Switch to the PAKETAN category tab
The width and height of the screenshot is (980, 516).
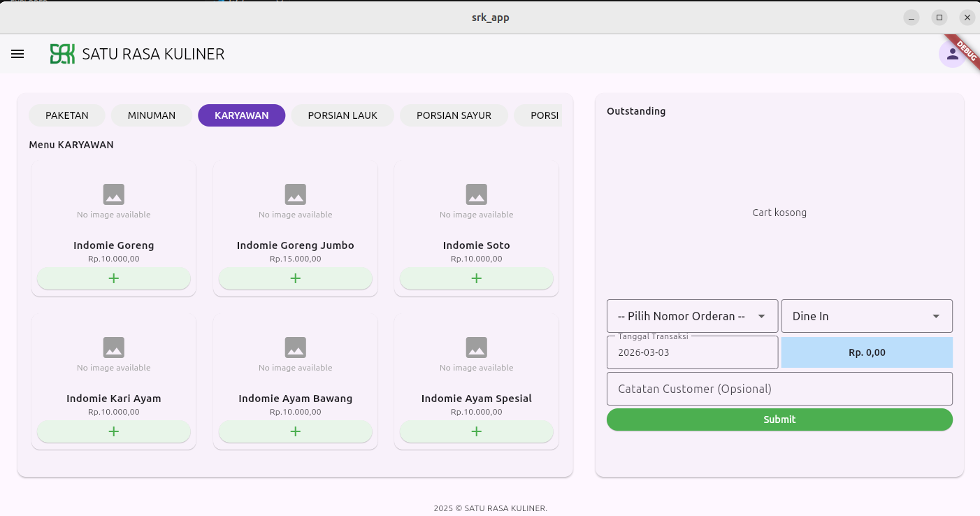click(67, 115)
